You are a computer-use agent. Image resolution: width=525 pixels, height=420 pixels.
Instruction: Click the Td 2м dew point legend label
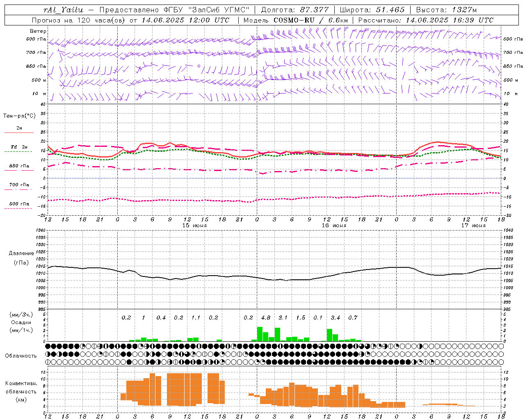click(x=19, y=147)
